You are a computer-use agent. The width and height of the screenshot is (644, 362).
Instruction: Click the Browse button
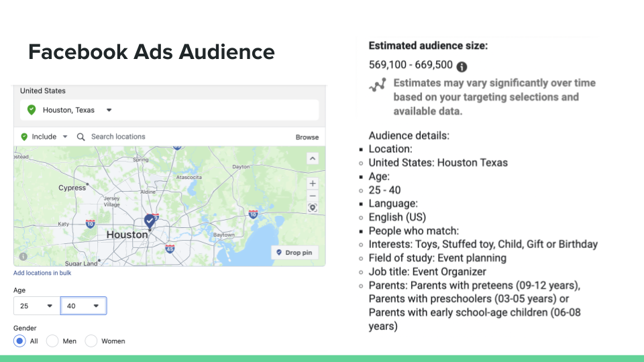pos(307,137)
